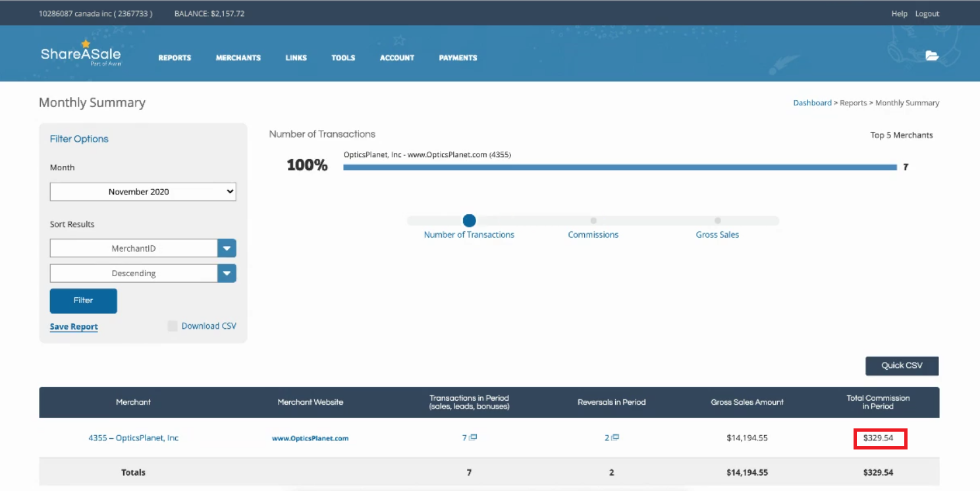Open popup icon beside 2 reversals
The height and width of the screenshot is (491, 980).
pos(616,438)
